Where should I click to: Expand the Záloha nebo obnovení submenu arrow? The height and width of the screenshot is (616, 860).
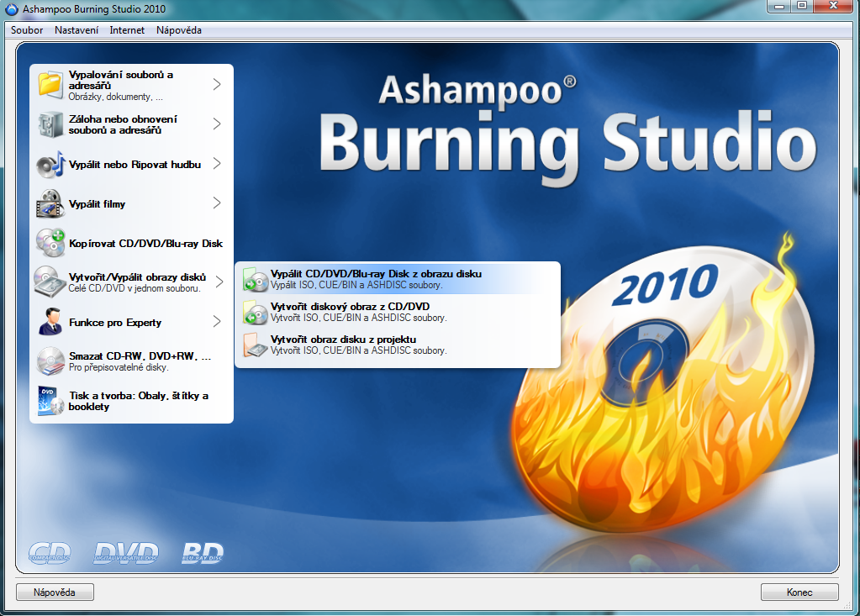(217, 124)
